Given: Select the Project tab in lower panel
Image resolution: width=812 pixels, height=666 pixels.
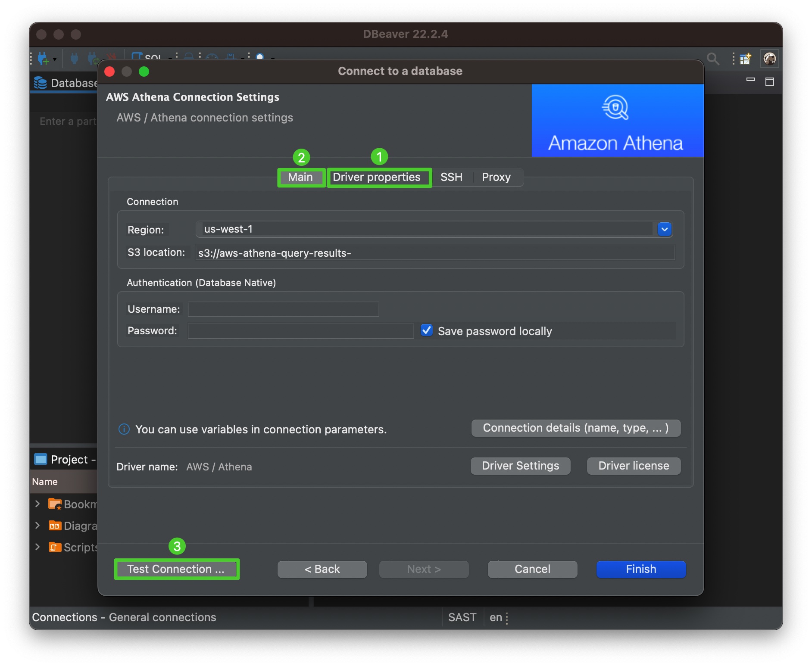Looking at the screenshot, I should (x=65, y=459).
